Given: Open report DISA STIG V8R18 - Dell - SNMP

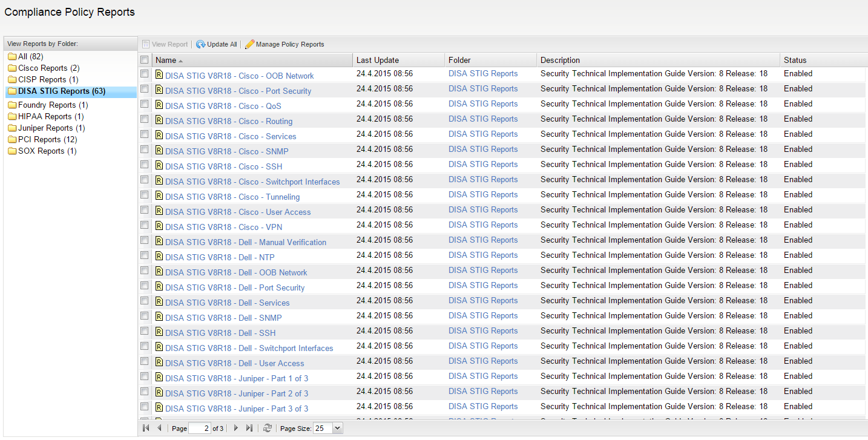Looking at the screenshot, I should 223,318.
